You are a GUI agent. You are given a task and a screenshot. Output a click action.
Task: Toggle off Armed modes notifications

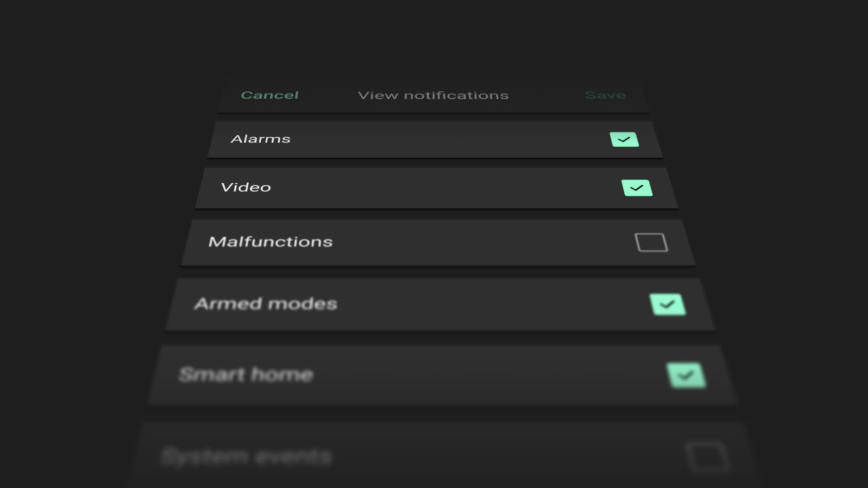click(x=667, y=304)
